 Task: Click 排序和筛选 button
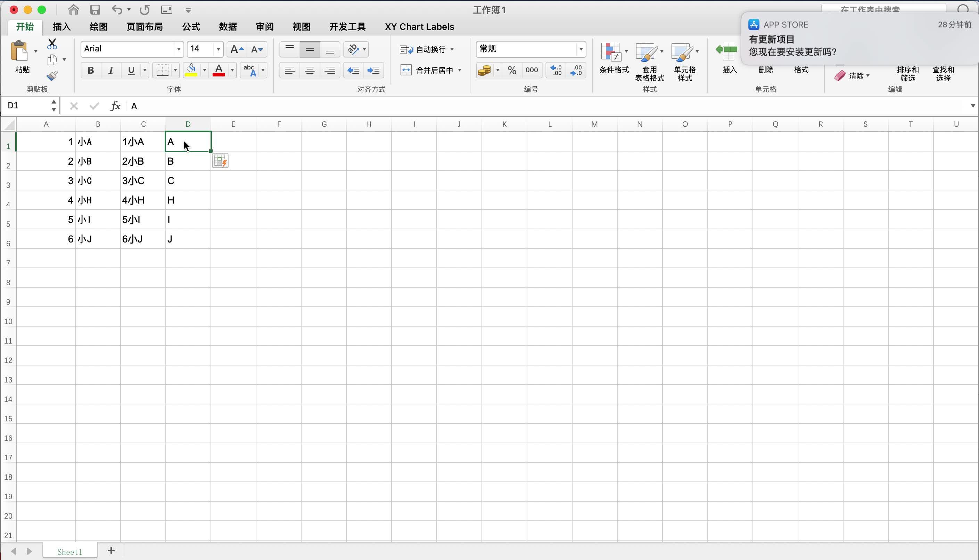[908, 73]
